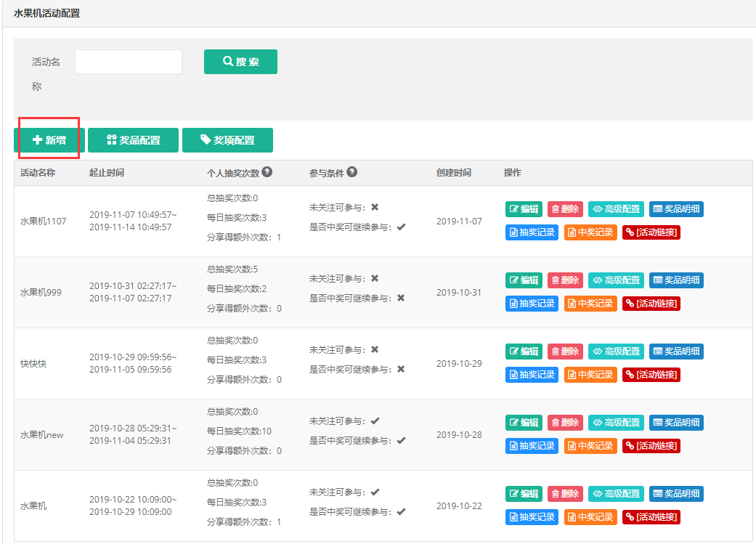Click the 搜索 search button
The width and height of the screenshot is (756, 544).
240,62
